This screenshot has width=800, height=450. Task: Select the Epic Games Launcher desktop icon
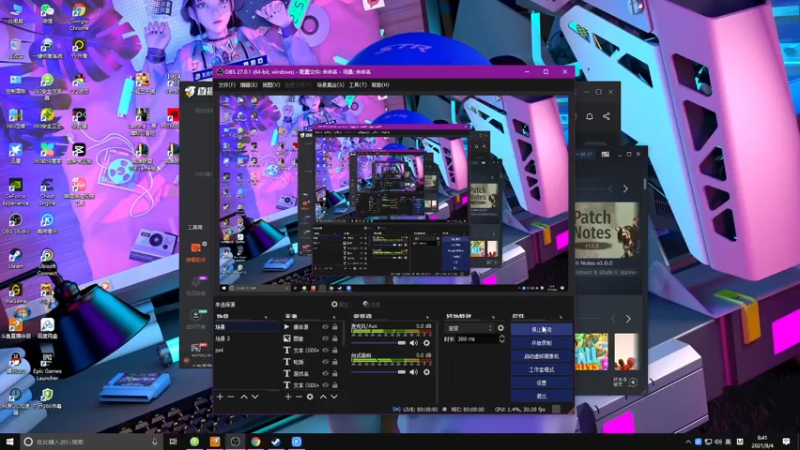(47, 366)
